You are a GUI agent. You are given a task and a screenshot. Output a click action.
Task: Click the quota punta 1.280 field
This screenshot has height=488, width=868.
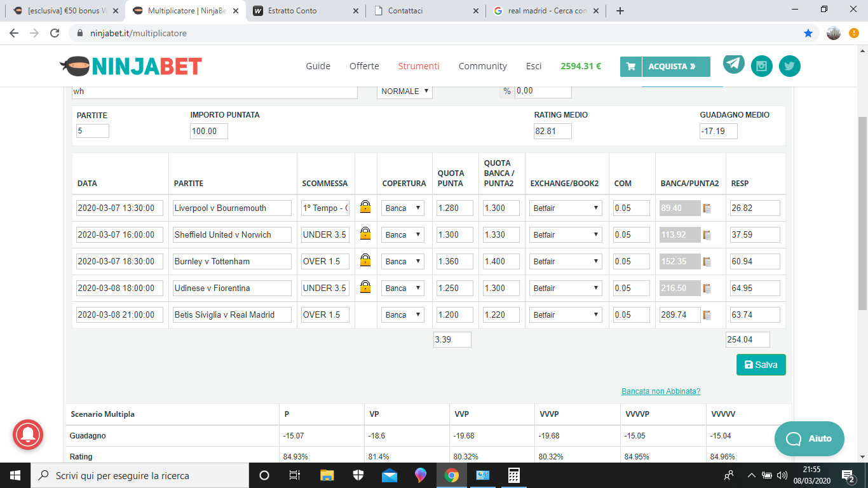coord(455,208)
